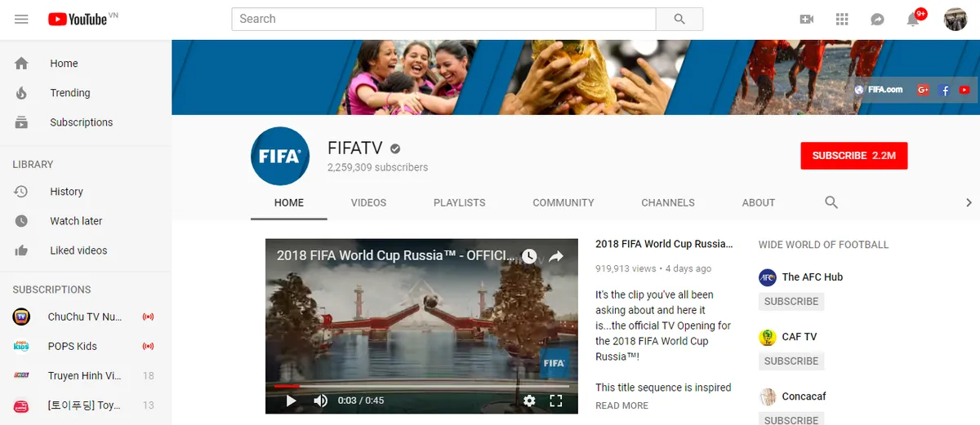
Task: Open ChuChu TV subscription
Action: (x=85, y=317)
